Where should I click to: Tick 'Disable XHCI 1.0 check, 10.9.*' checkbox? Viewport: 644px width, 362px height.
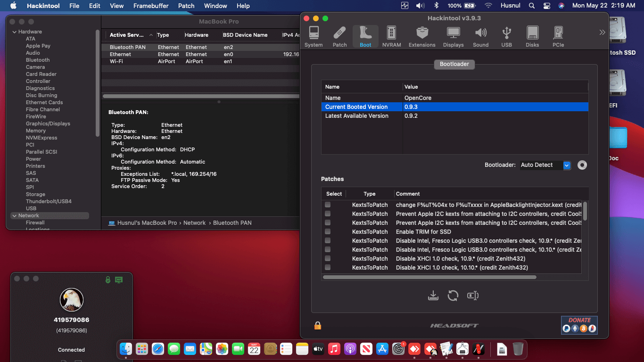click(328, 258)
